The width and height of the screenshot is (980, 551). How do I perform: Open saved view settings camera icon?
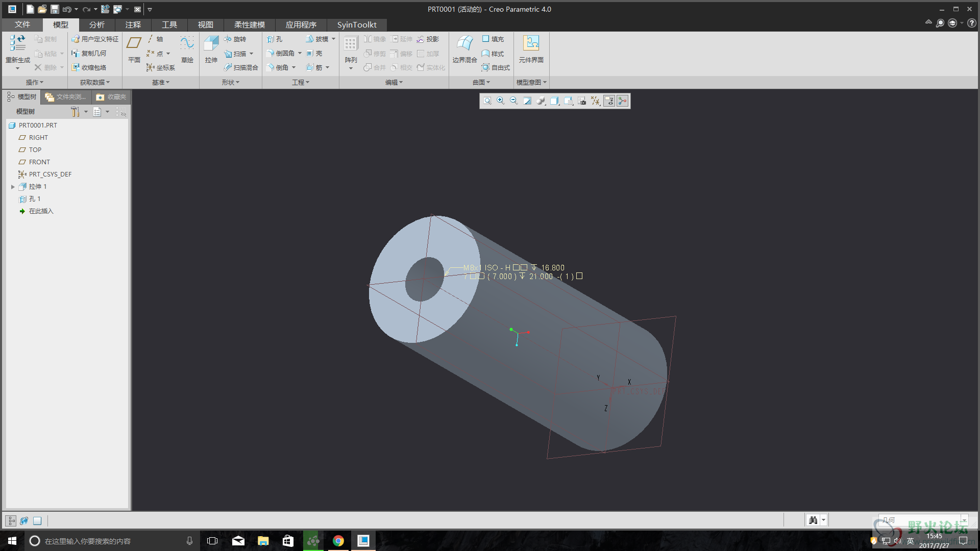tap(582, 101)
